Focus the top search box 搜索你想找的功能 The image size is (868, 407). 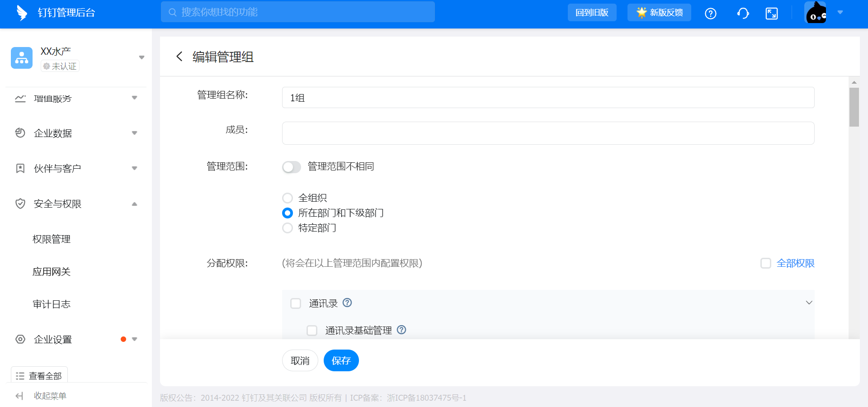(x=297, y=12)
